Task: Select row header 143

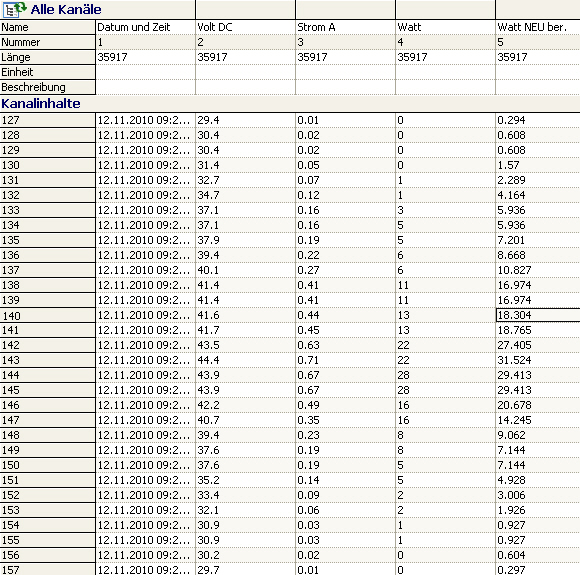Action: point(47,360)
